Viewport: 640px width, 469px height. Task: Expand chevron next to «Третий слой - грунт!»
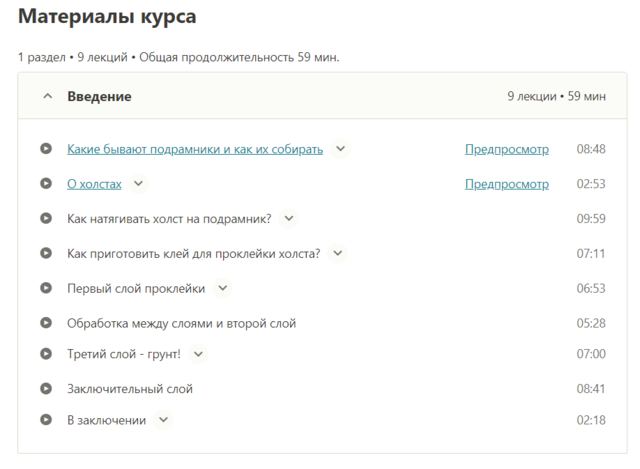tap(198, 354)
